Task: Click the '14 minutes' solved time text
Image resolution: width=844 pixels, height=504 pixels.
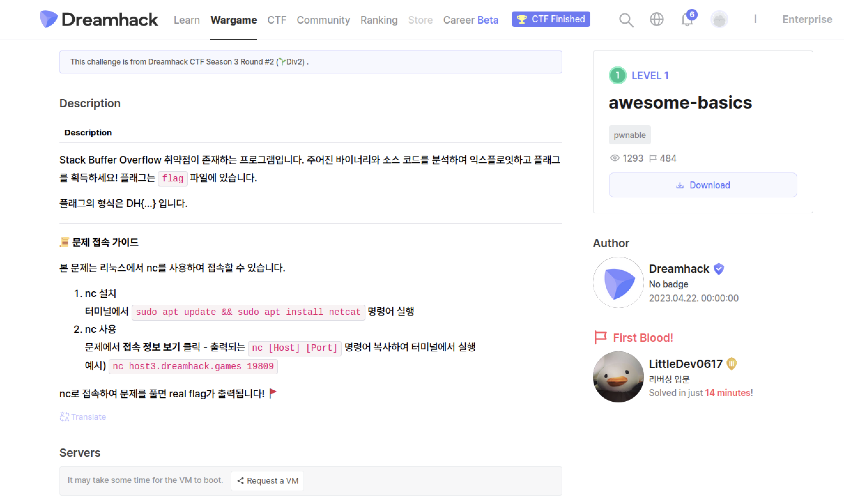Action: point(727,393)
